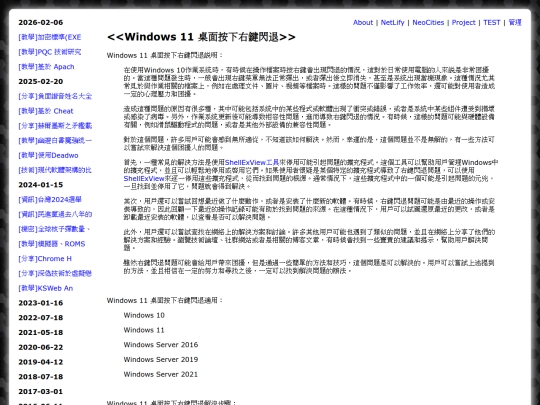540x405 pixels.
Task: Expand the 2019-04-12 date group
Action: [x=41, y=362]
